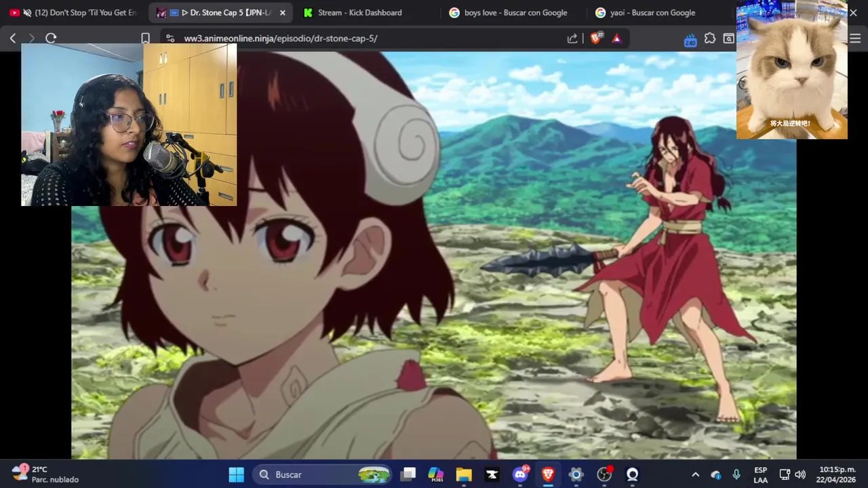Open network settings tray icon

point(785,474)
